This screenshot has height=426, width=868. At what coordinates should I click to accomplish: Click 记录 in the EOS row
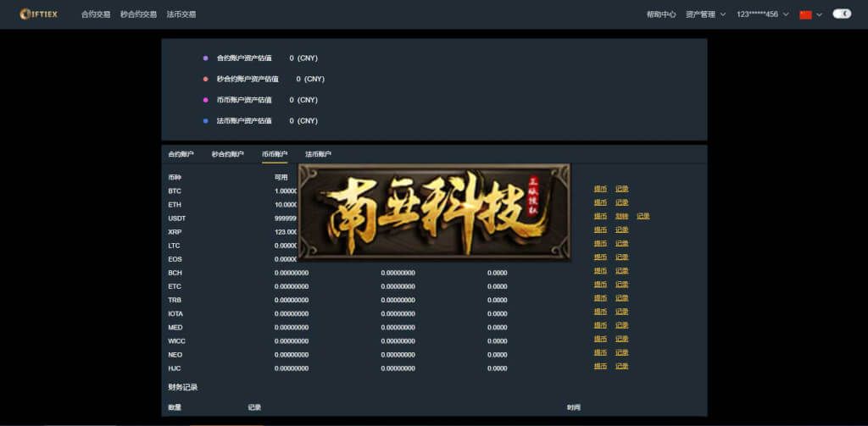point(621,257)
